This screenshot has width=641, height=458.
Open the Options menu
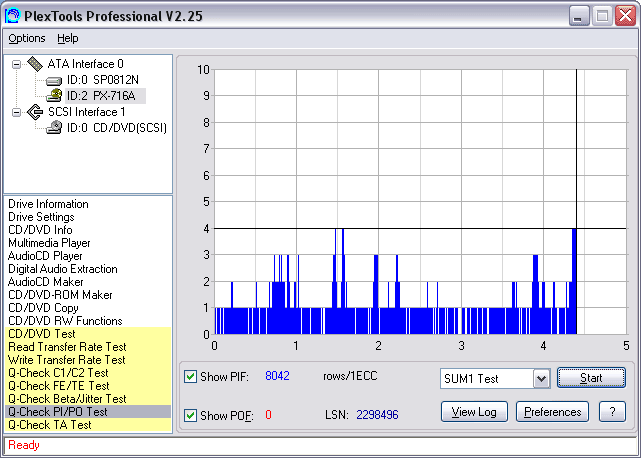27,38
